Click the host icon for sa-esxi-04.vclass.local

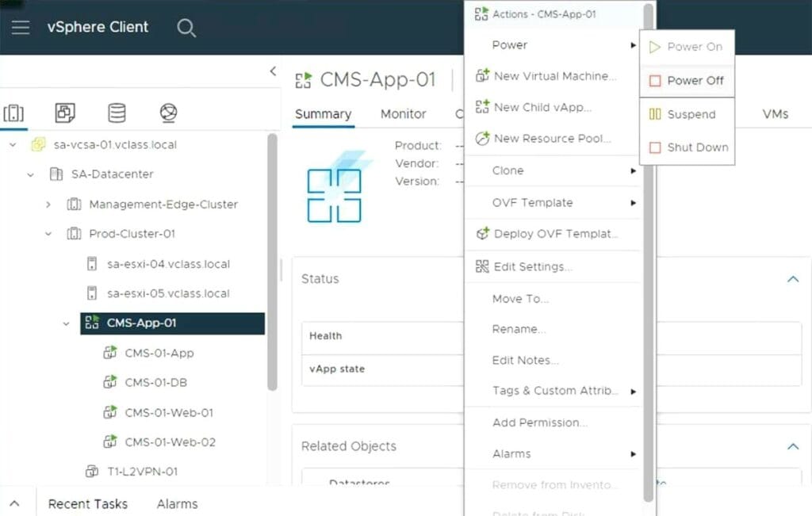[93, 263]
